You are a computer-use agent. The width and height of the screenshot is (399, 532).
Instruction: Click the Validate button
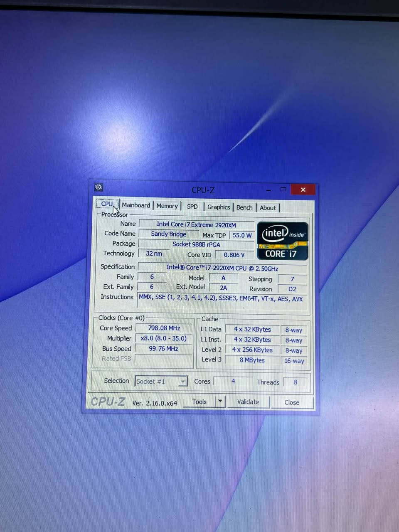pos(248,402)
